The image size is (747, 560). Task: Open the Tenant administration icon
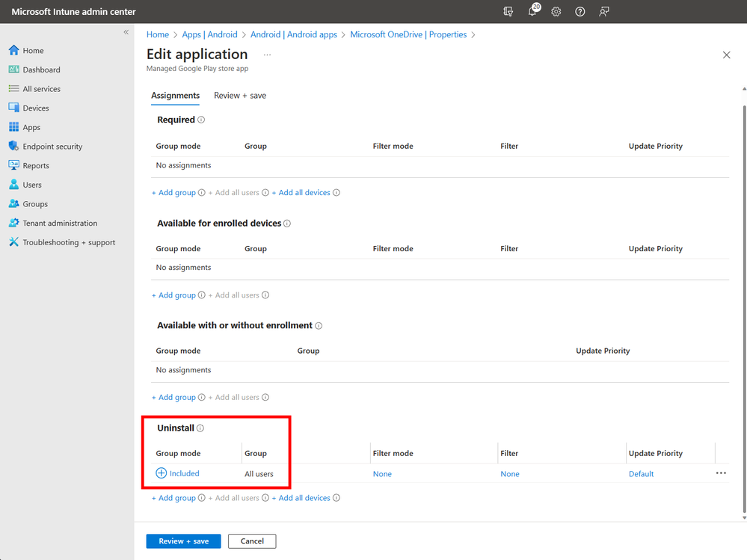coord(13,223)
